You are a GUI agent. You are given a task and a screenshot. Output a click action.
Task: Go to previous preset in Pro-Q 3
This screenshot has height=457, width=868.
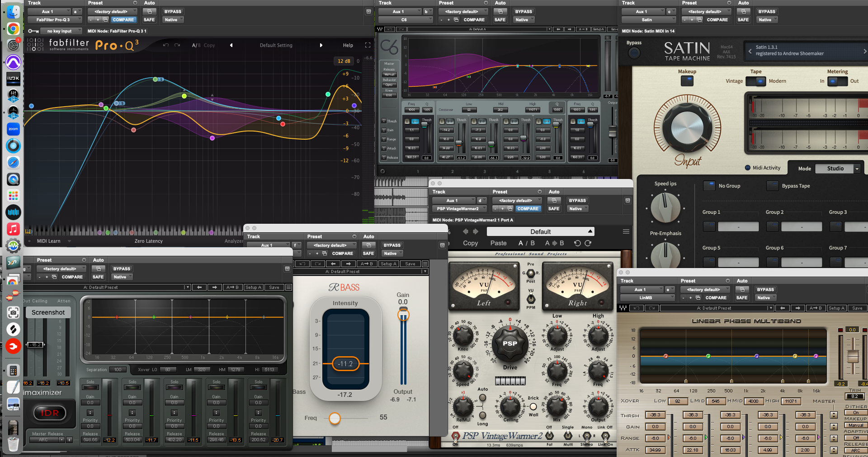231,45
